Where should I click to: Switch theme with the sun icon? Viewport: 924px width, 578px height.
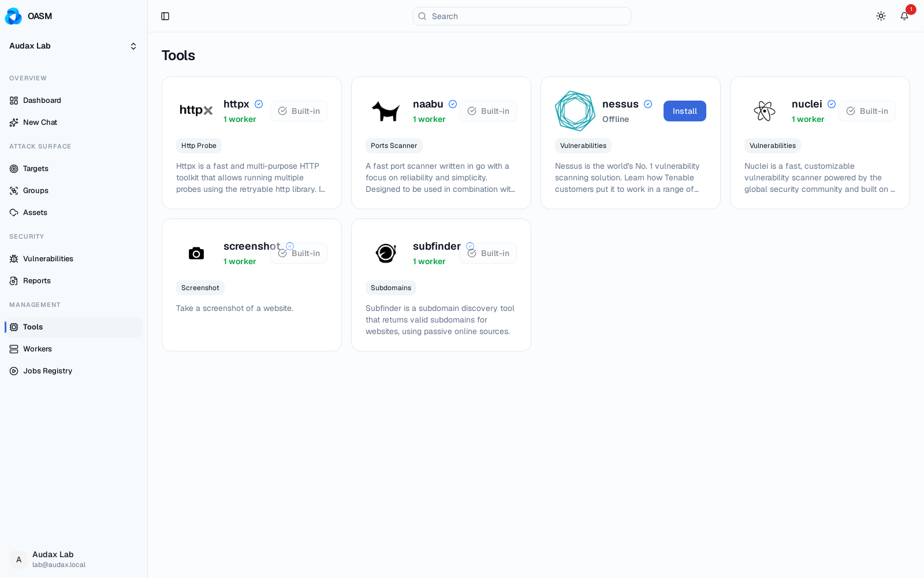click(x=881, y=16)
